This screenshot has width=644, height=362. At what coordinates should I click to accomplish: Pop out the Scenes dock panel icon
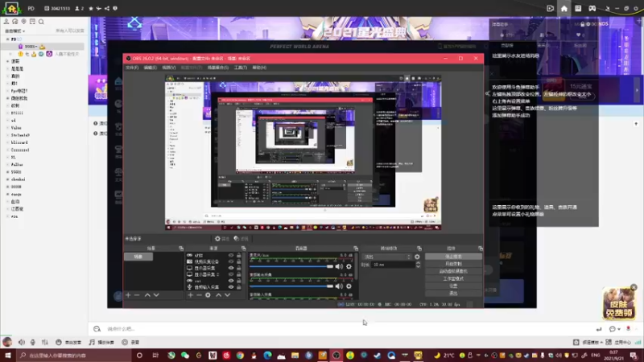click(x=181, y=249)
